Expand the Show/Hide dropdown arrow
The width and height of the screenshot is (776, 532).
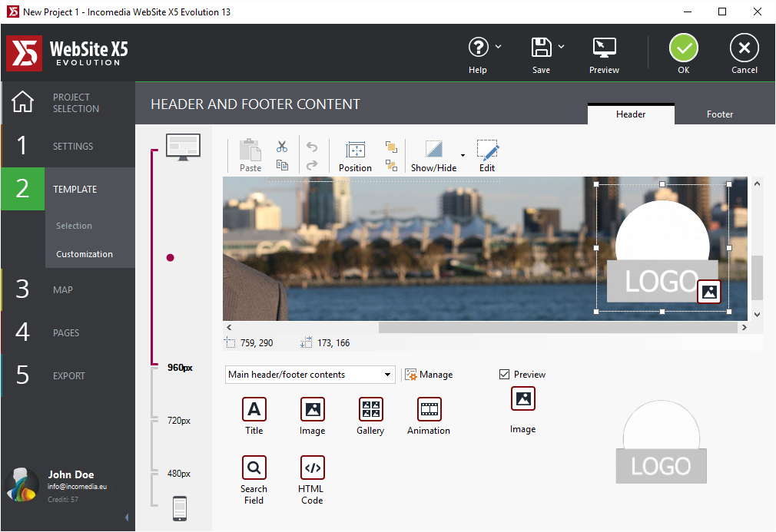click(x=463, y=156)
